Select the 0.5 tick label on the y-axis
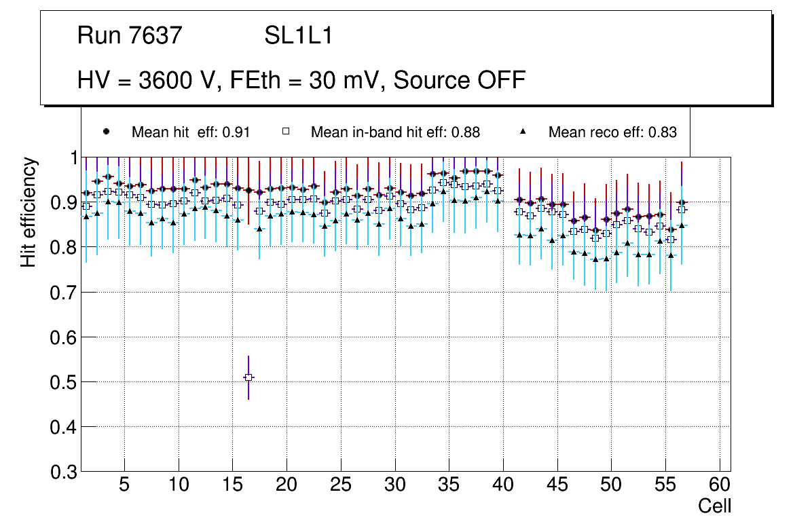This screenshot has height=524, width=812. tap(62, 382)
